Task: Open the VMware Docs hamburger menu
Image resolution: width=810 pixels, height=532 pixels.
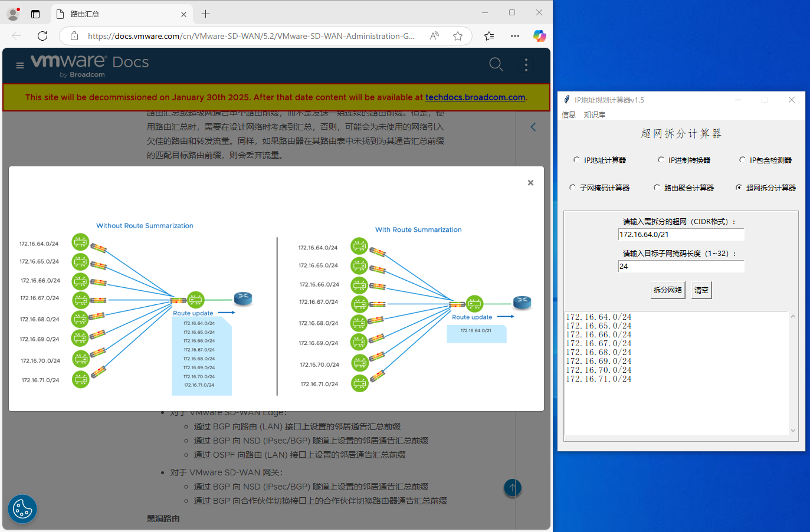Action: pos(20,65)
